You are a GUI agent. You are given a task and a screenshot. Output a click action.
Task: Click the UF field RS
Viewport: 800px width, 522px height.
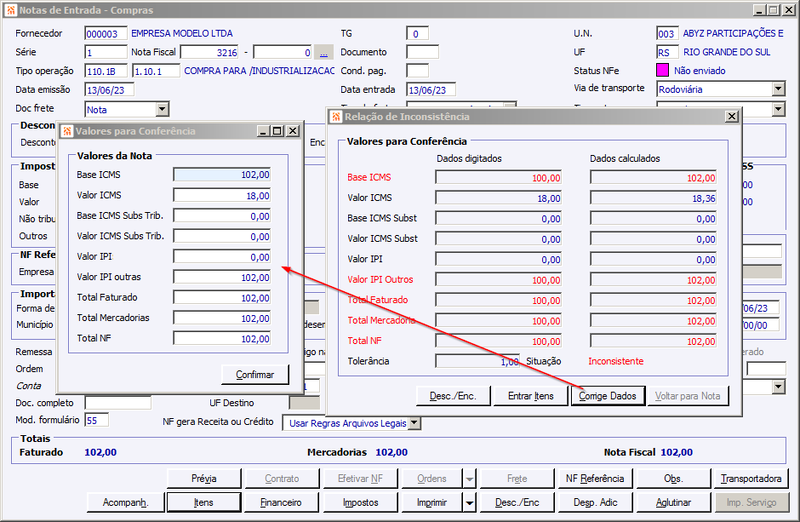(x=667, y=52)
